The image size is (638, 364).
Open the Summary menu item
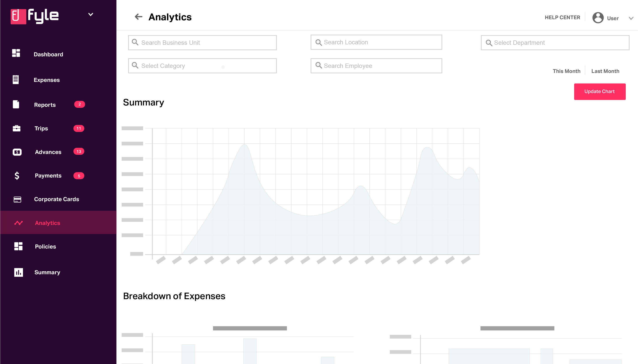point(47,272)
